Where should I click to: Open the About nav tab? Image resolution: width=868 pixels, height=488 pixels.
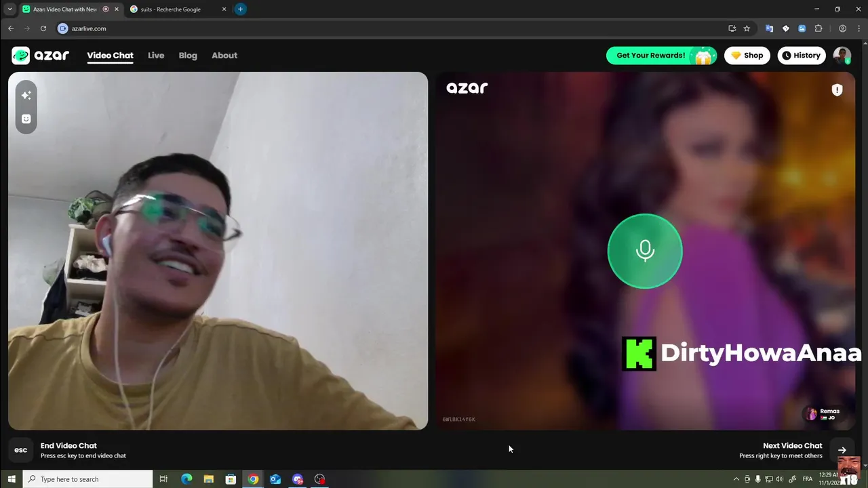point(224,56)
